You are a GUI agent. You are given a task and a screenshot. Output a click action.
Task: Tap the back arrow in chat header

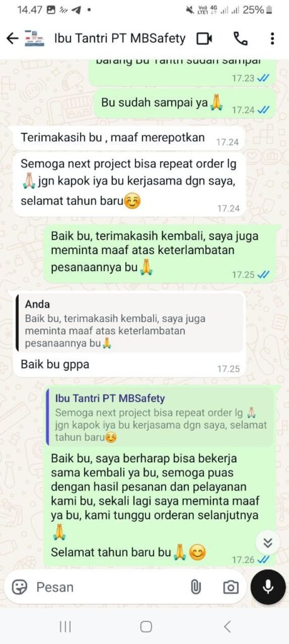coord(13,38)
